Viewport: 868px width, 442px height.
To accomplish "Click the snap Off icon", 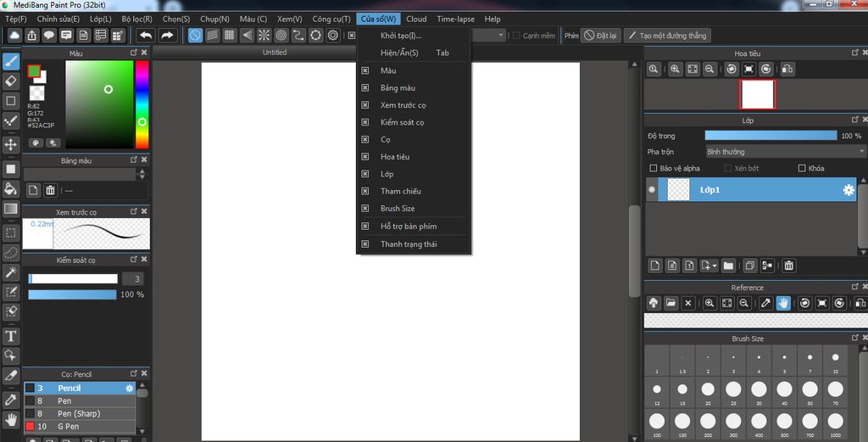I will (x=195, y=36).
